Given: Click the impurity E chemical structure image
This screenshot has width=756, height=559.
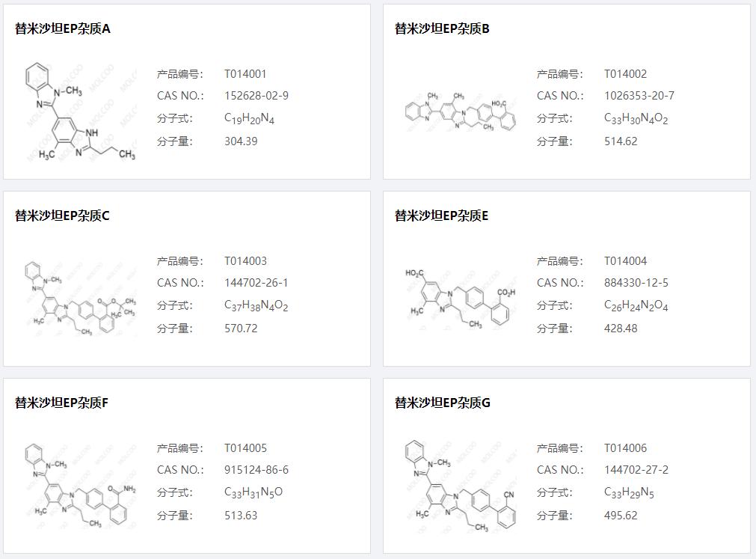Looking at the screenshot, I should 459,299.
